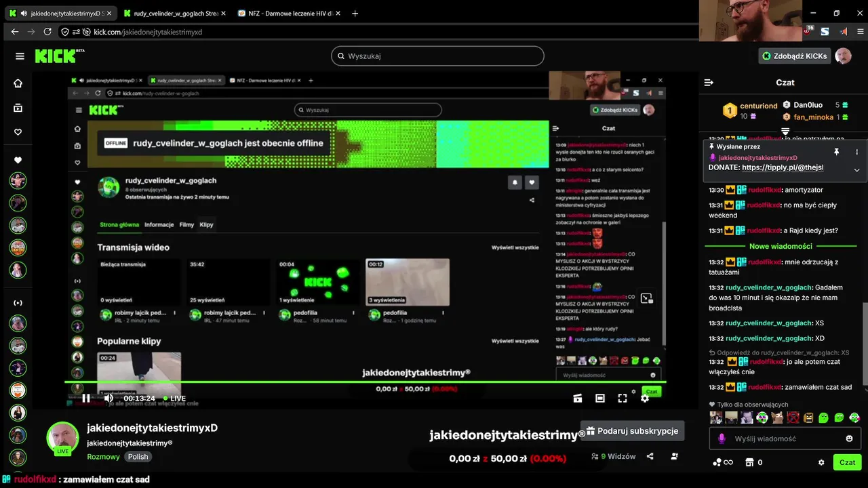
Task: Collapse the chat panel using the arrow icon
Action: coord(709,83)
